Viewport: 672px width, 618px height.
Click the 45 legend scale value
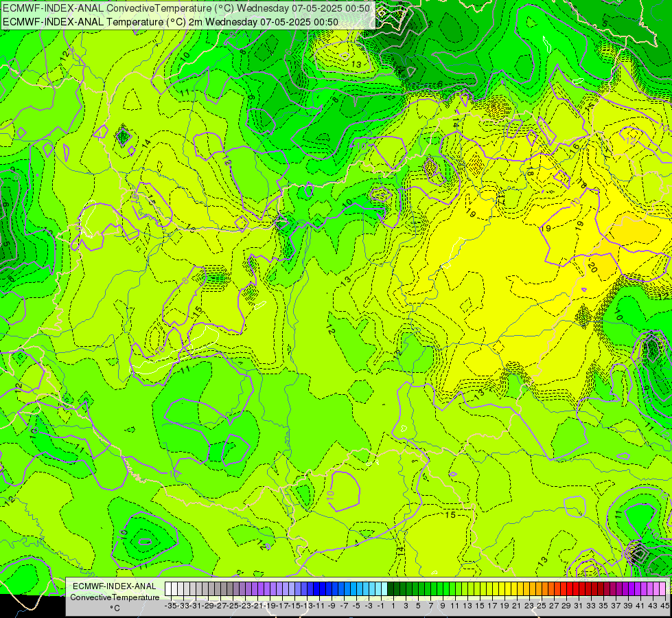click(665, 606)
